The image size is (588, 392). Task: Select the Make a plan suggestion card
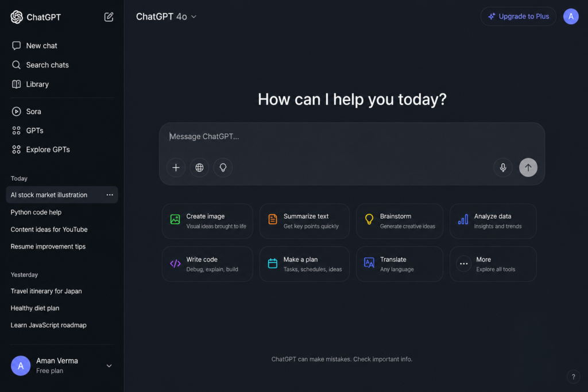304,264
